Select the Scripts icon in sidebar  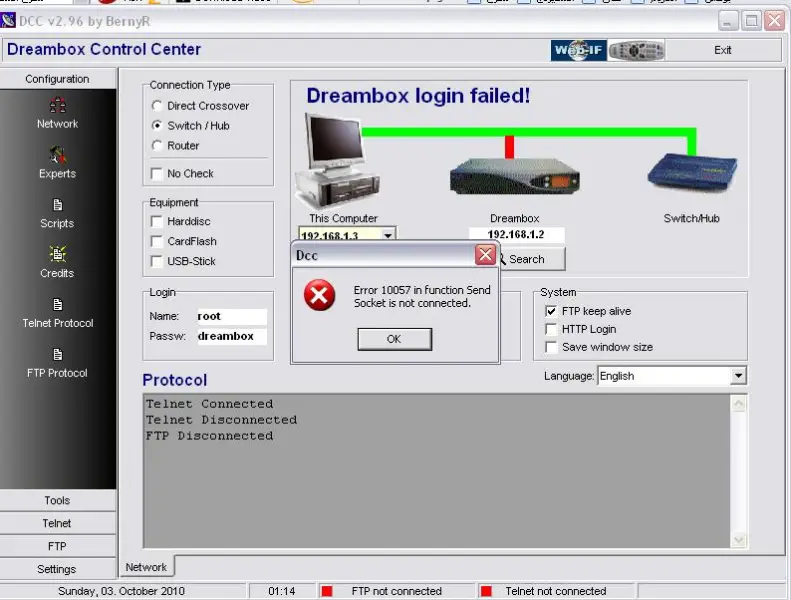tap(57, 206)
